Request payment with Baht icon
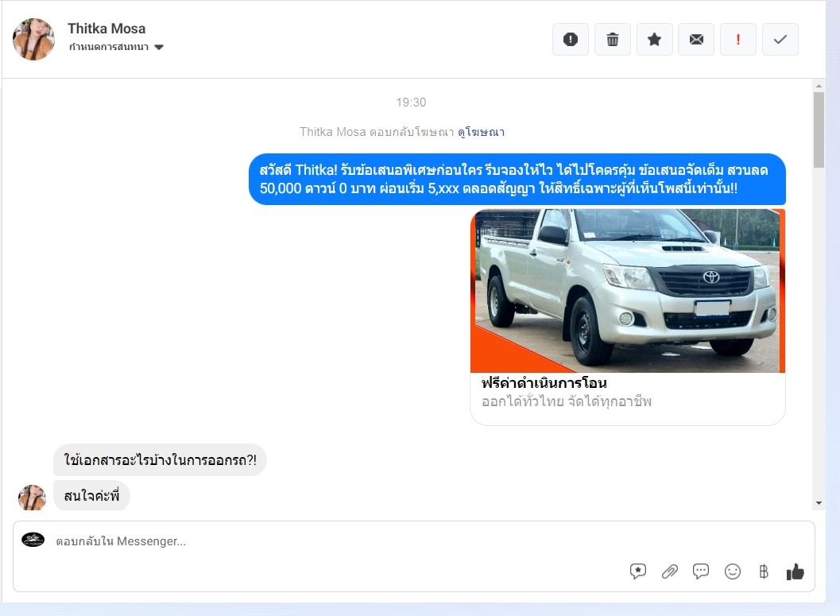The width and height of the screenshot is (840, 616). click(764, 571)
